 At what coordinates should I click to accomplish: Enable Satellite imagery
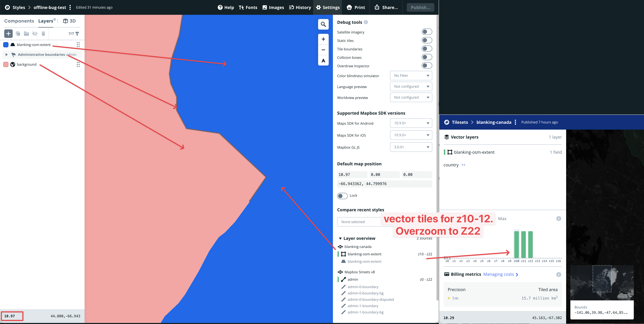427,32
